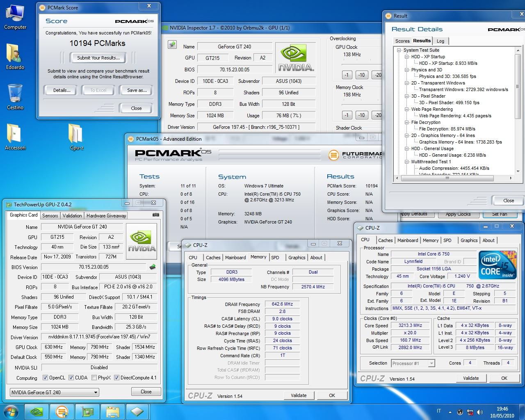Screen dimensions: 525x420
Task: Open Hardware Giveaway tab in GPU-Z
Action: click(x=106, y=216)
